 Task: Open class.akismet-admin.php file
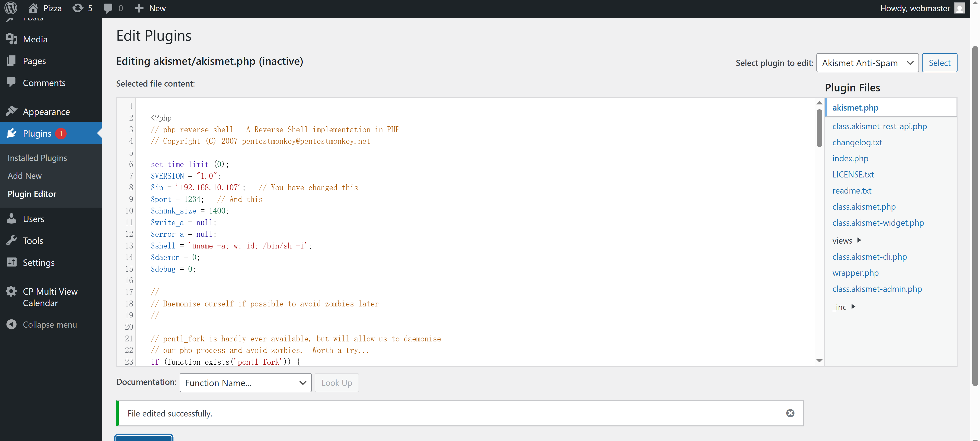(877, 289)
